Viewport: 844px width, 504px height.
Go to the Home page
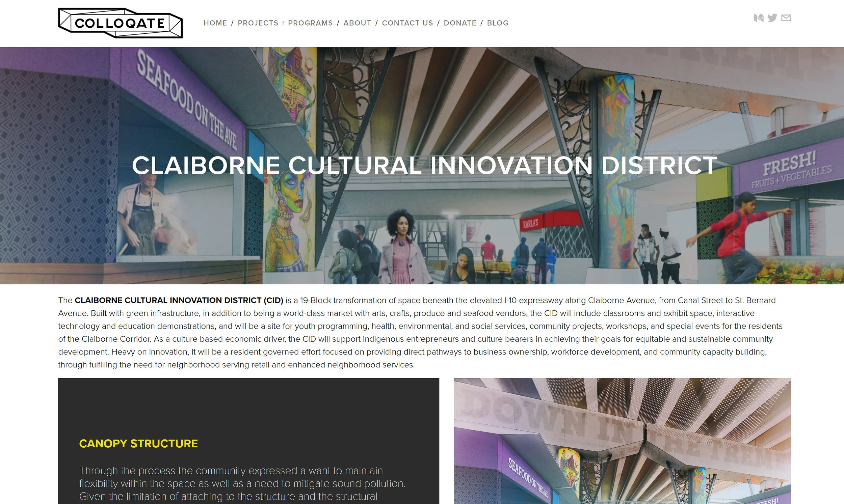pos(215,23)
